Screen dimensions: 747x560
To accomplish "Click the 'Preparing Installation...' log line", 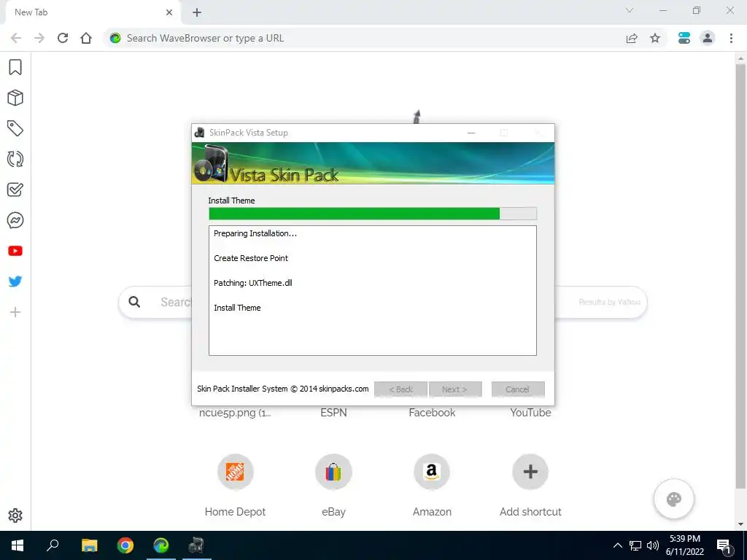I will point(255,233).
